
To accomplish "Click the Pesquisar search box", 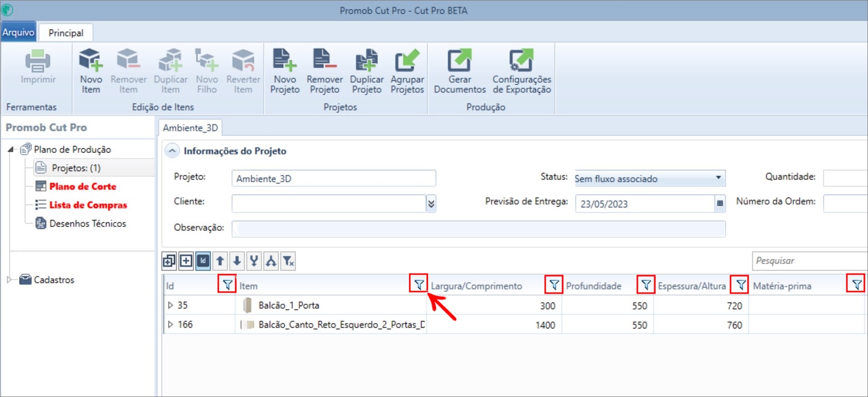I will click(809, 261).
